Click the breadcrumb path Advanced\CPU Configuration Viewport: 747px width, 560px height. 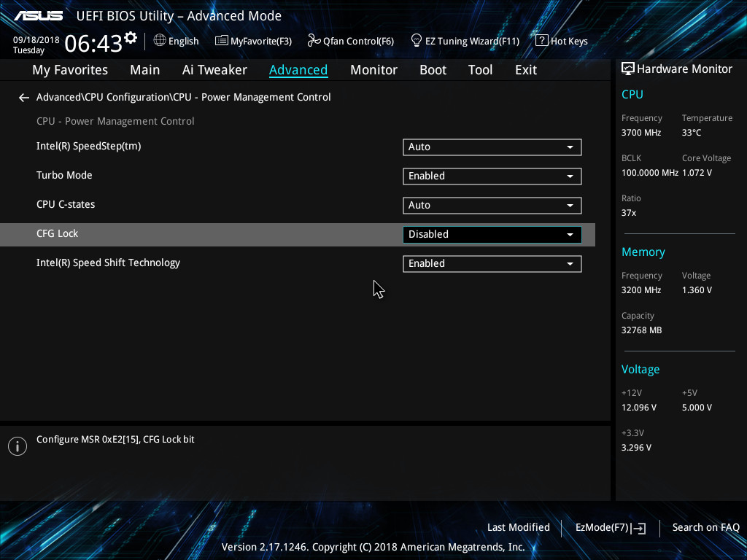tap(183, 97)
